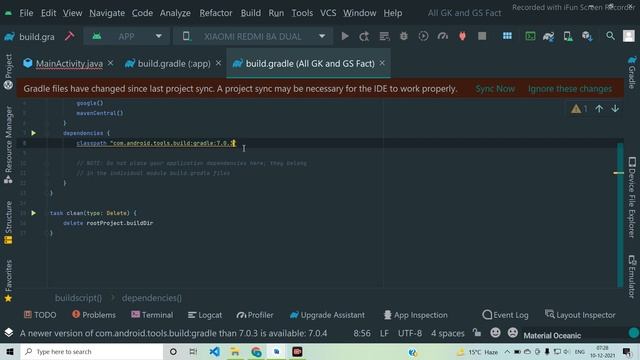Switch to build.gradle (:app) tab
This screenshot has width=640, height=360.
tap(174, 64)
